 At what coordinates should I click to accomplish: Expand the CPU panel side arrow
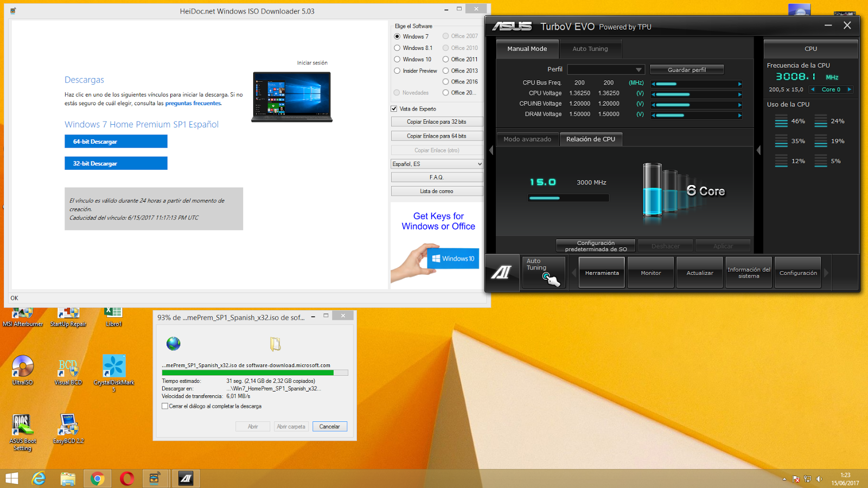[758, 150]
